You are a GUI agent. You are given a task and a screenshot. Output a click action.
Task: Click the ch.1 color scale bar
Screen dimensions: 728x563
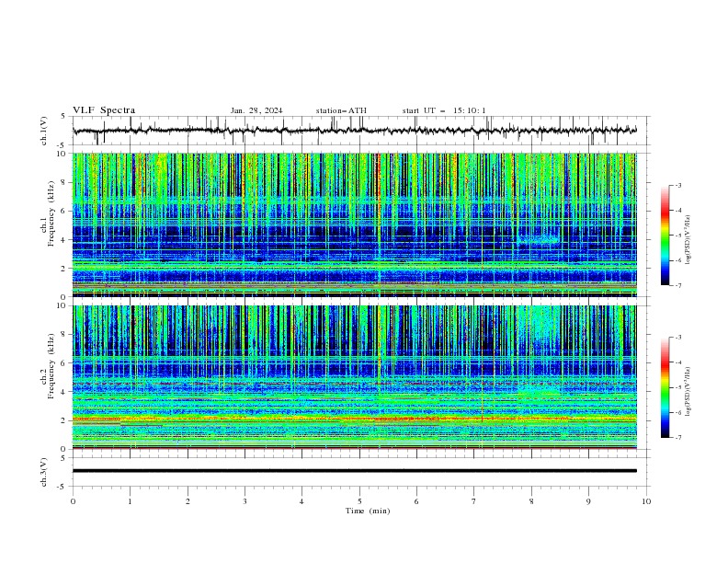[x=665, y=236]
